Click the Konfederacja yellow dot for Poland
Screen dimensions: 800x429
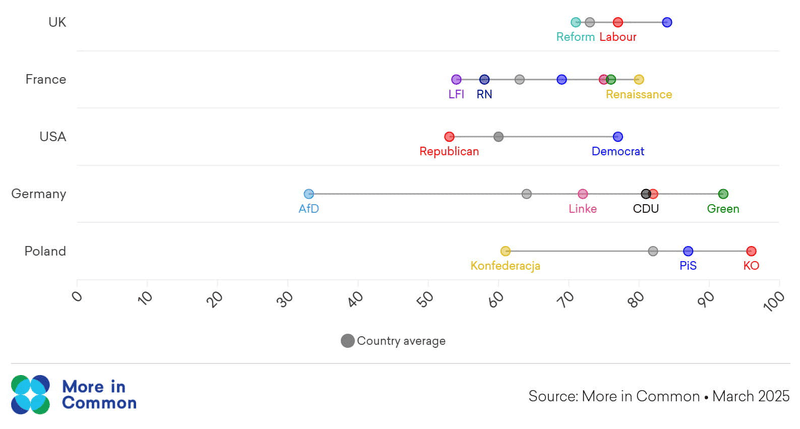coord(505,251)
